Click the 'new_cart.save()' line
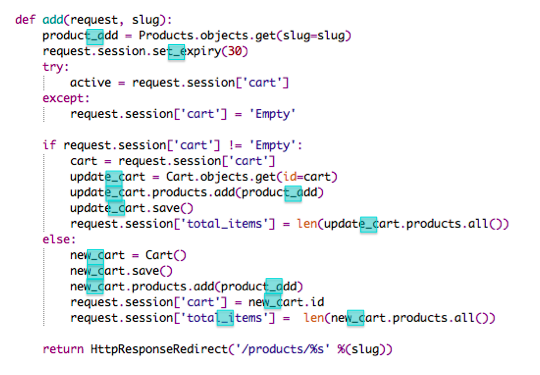 point(121,271)
